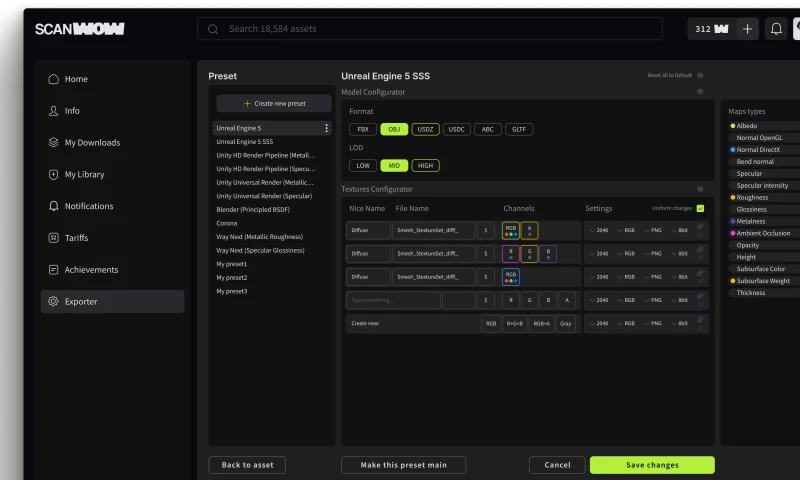The height and width of the screenshot is (480, 800).
Task: Click the RGB channel box in first Diffuse row
Action: (x=511, y=231)
